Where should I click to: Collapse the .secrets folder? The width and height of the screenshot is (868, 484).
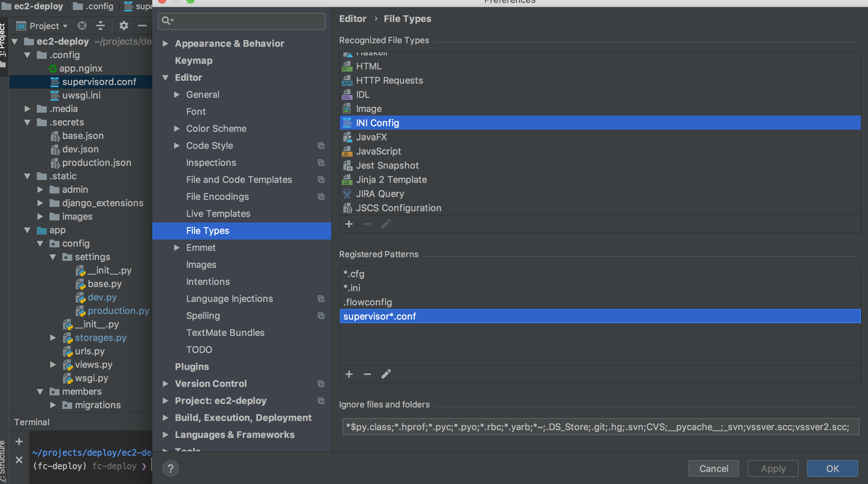tap(27, 123)
